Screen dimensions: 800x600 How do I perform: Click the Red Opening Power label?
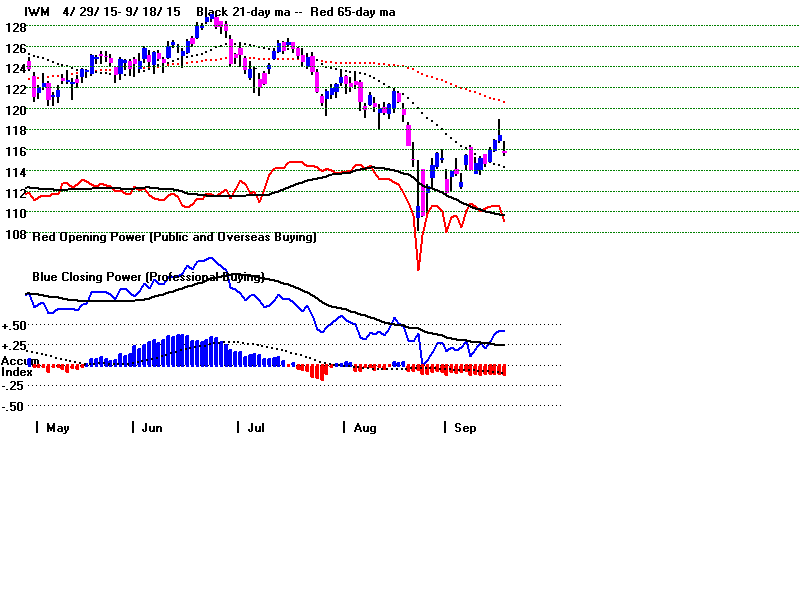coord(174,237)
